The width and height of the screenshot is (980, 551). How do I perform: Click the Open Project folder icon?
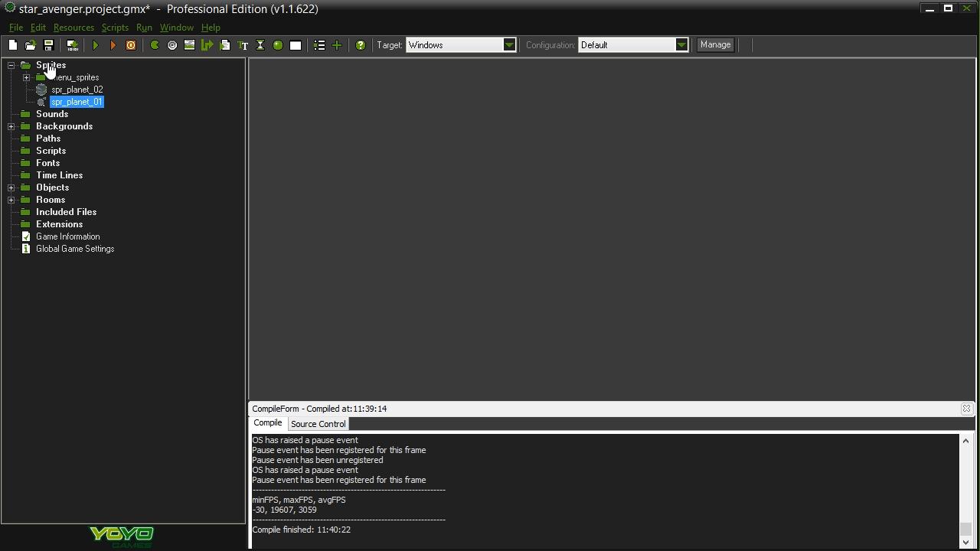coord(31,45)
